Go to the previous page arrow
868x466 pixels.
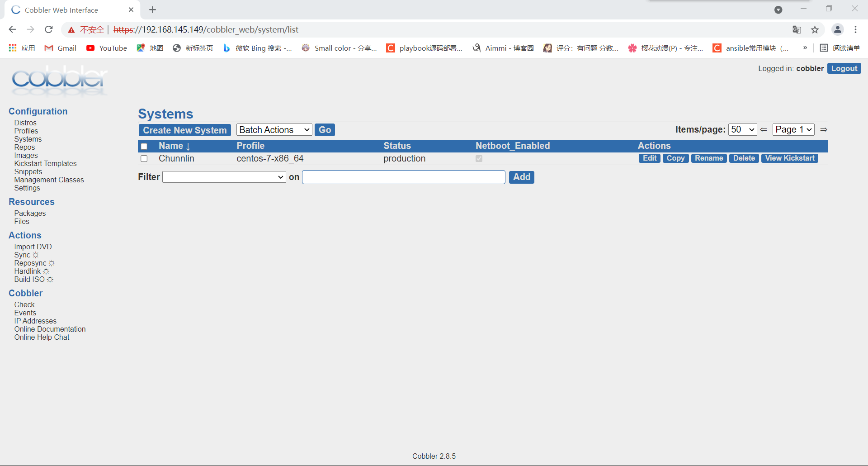click(x=764, y=130)
